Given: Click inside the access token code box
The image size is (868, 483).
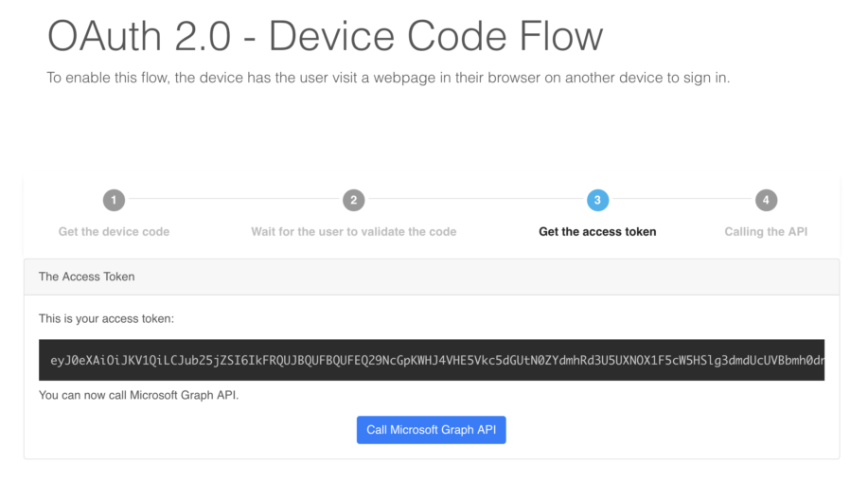Looking at the screenshot, I should click(x=432, y=360).
